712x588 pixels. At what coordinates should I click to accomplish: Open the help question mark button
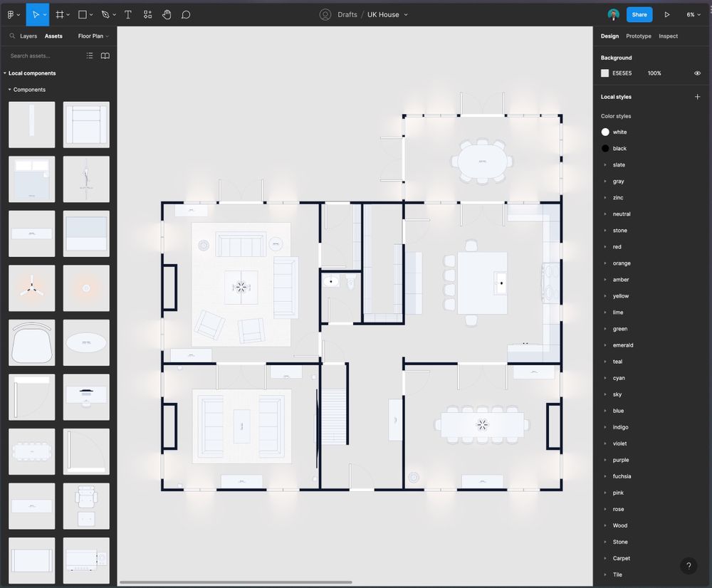tap(689, 565)
